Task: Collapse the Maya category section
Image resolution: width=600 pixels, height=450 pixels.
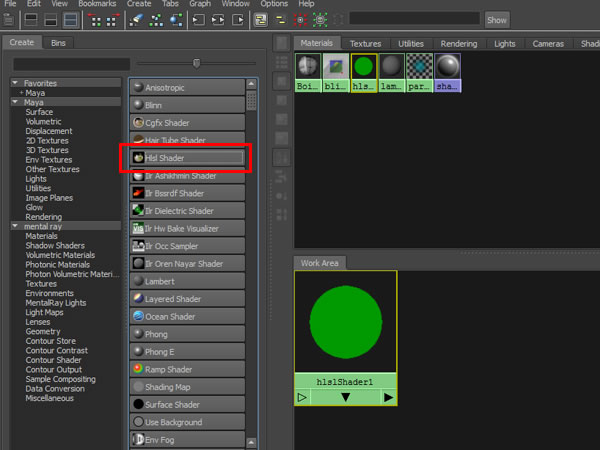Action: (15, 102)
